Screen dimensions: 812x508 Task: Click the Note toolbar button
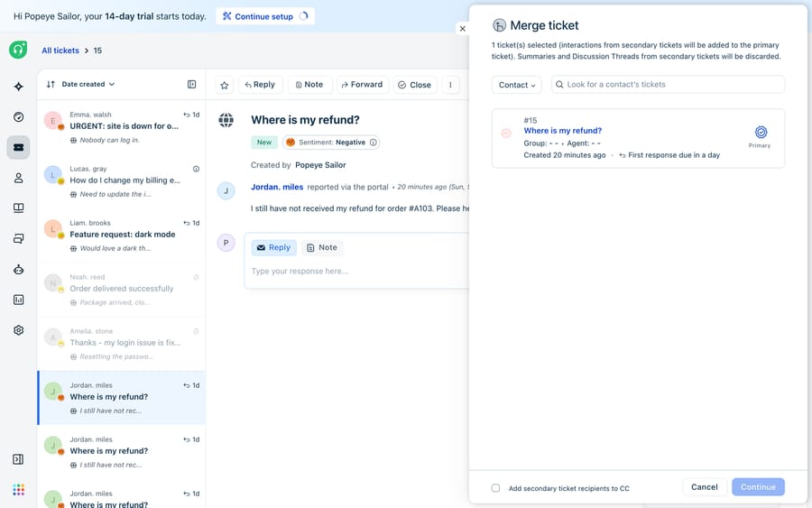[309, 85]
